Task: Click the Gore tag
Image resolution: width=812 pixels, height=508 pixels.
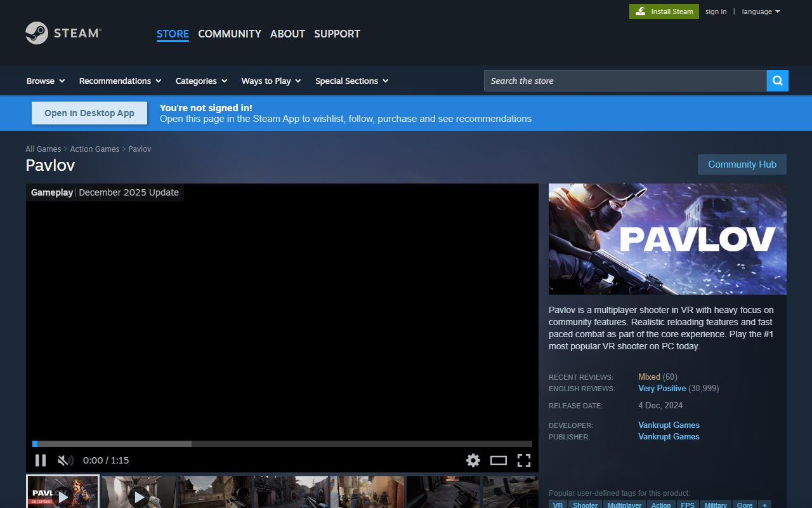Action: (745, 505)
